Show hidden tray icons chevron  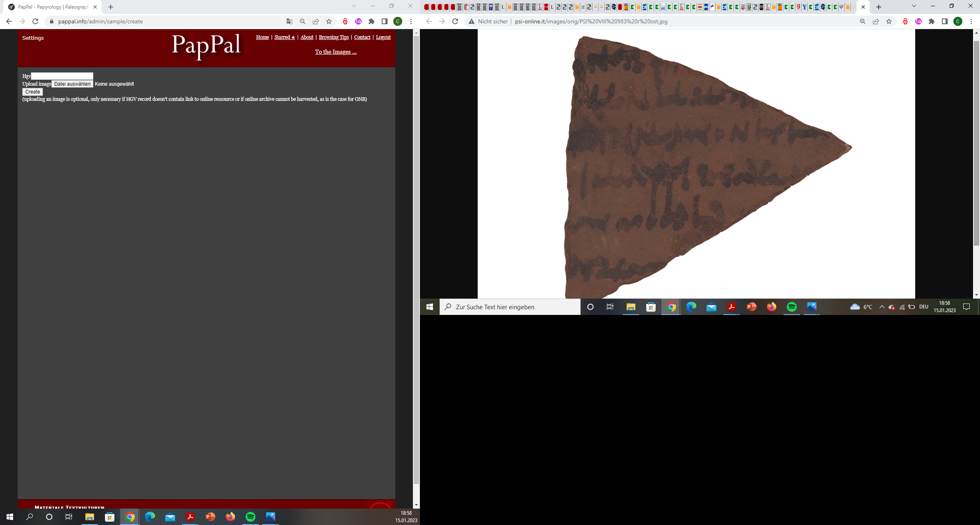[x=882, y=307]
